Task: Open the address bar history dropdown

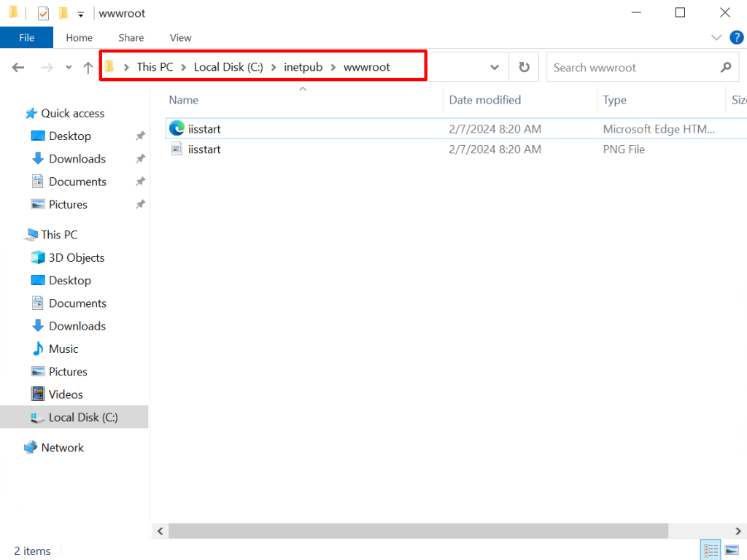Action: (495, 67)
